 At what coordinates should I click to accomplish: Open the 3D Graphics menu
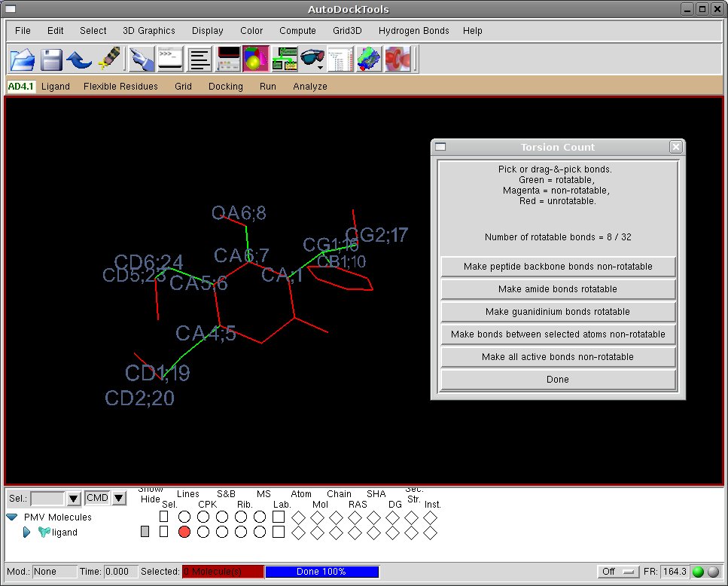click(149, 31)
